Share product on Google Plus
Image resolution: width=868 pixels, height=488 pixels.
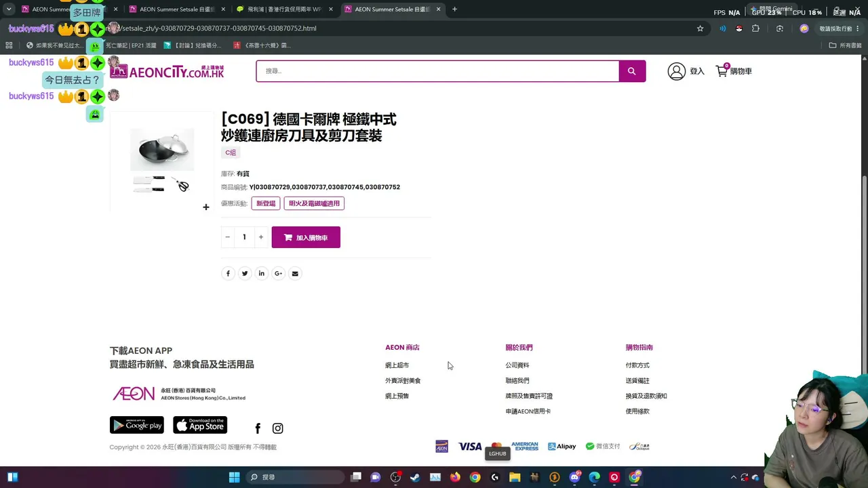pyautogui.click(x=278, y=273)
